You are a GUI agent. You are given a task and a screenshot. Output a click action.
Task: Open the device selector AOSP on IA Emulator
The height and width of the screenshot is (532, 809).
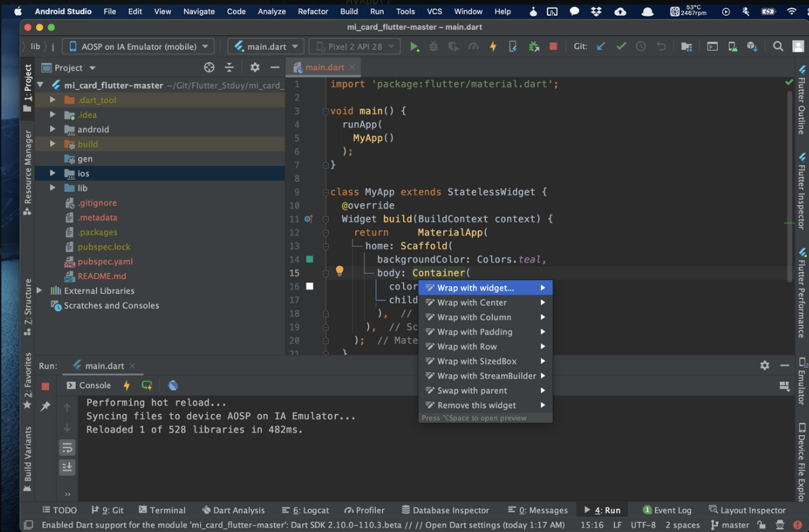pos(138,46)
